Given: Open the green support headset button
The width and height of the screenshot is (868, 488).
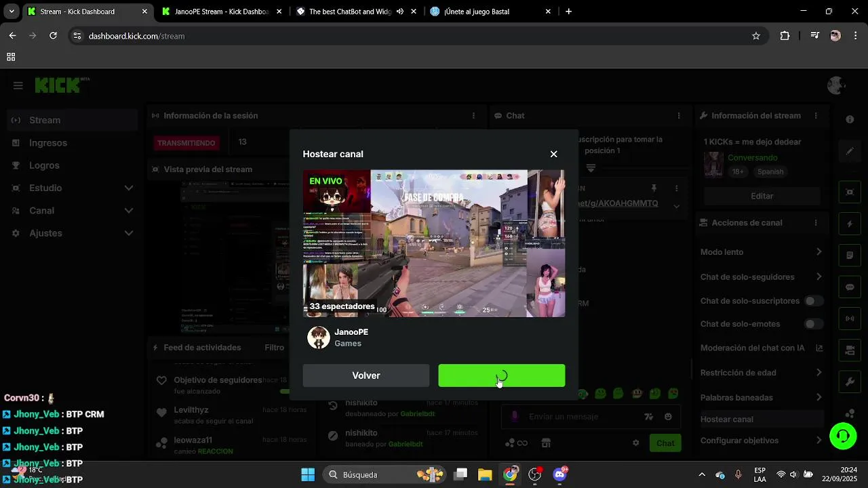Looking at the screenshot, I should [843, 435].
